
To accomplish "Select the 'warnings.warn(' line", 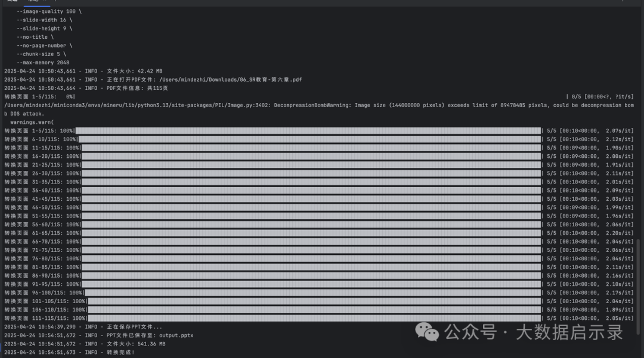I will 32,122.
